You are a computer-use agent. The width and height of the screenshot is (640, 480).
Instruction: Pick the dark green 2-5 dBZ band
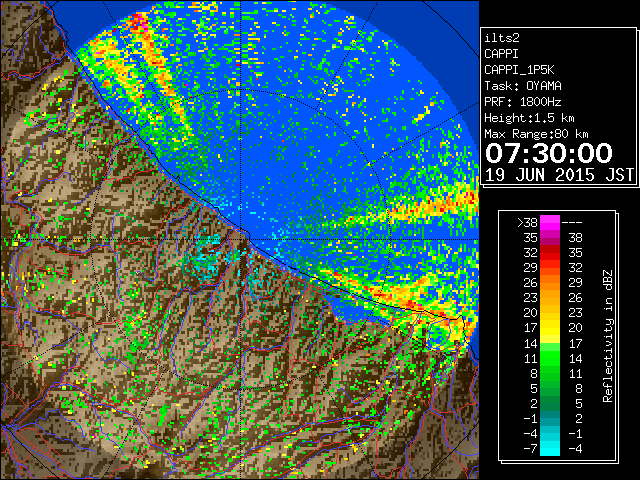point(550,403)
